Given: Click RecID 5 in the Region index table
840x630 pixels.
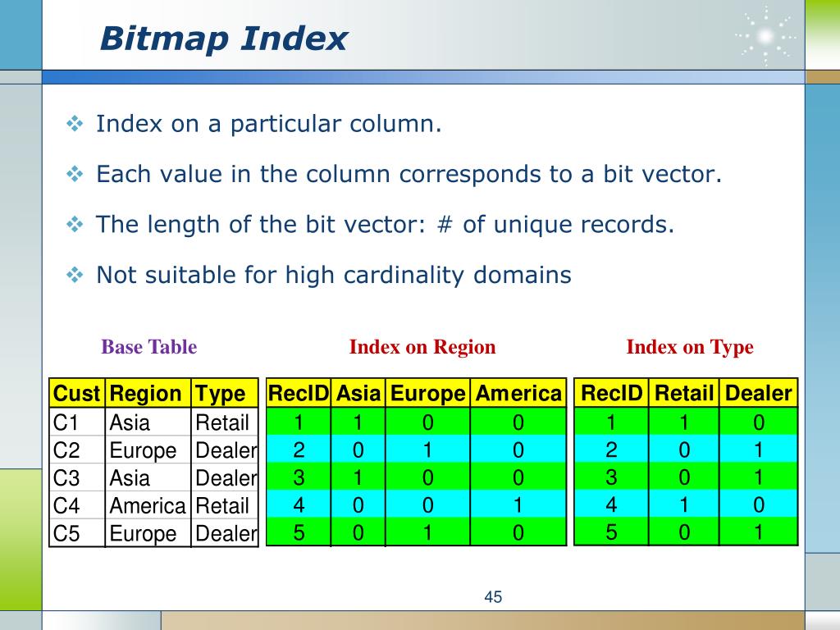Looking at the screenshot, I should click(299, 532).
